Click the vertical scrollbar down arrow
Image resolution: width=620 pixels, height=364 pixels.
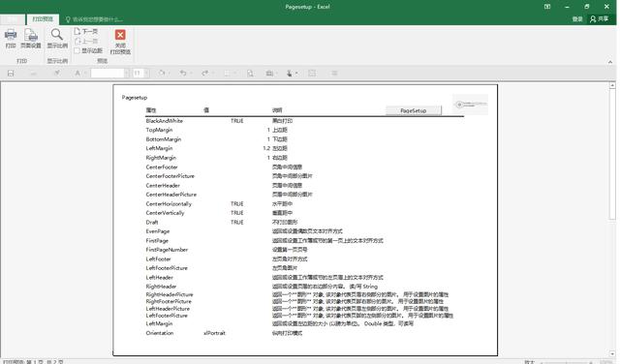pyautogui.click(x=612, y=354)
